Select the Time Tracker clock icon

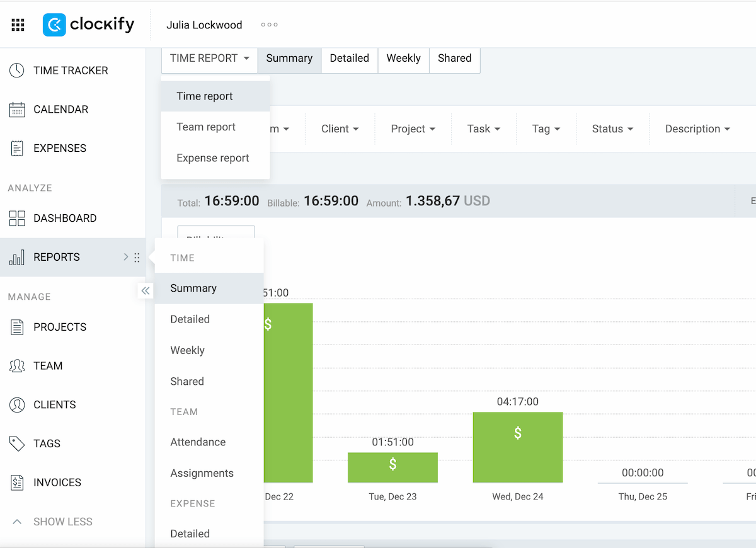pyautogui.click(x=18, y=70)
